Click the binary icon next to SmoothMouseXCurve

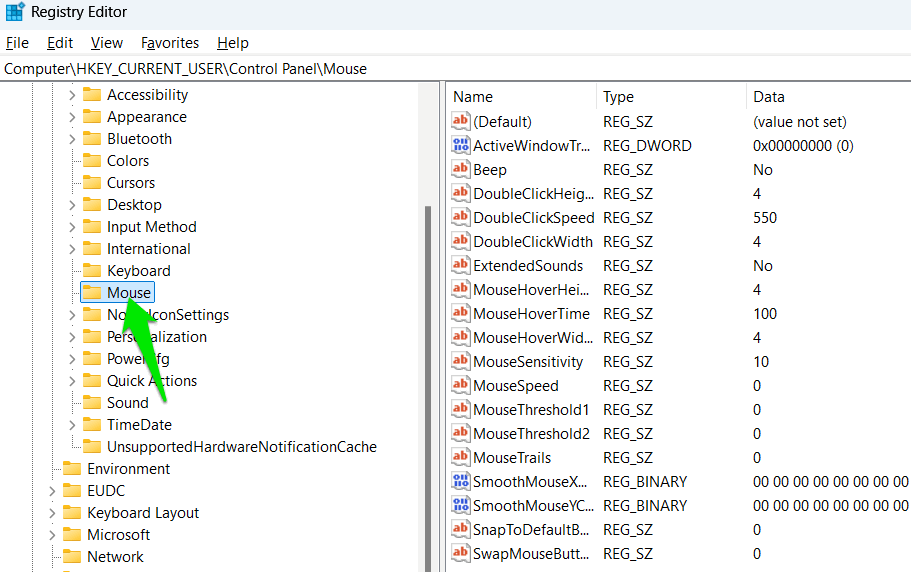[461, 482]
